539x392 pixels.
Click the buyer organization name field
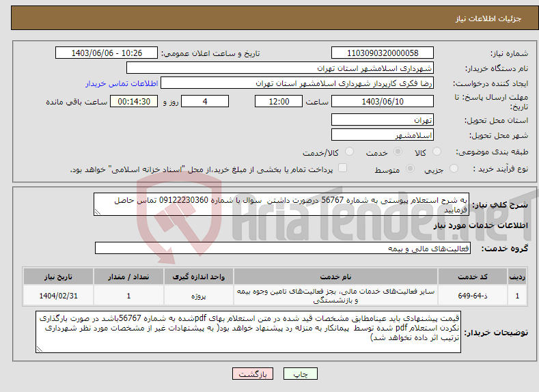280,68
